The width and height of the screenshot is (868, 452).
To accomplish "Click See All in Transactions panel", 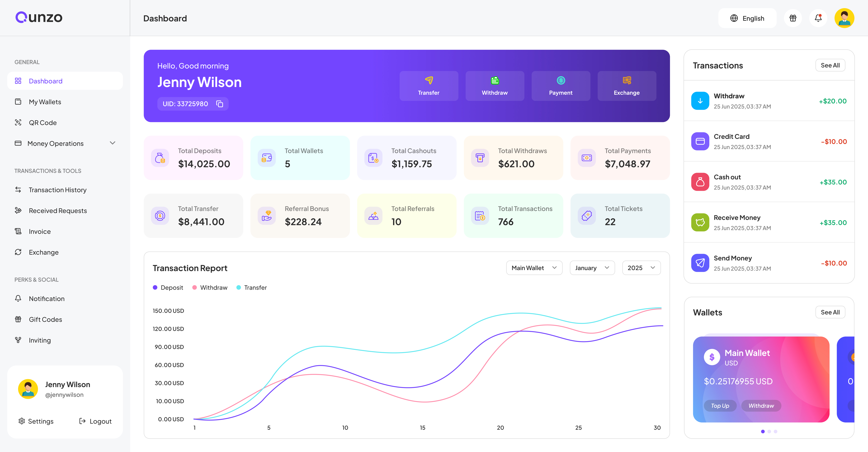I will (830, 65).
